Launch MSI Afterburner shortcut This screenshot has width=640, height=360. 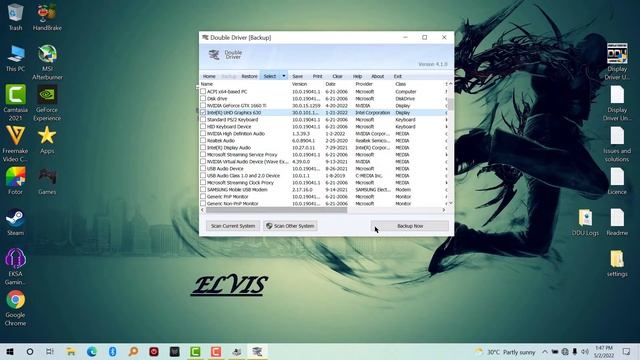point(47,62)
